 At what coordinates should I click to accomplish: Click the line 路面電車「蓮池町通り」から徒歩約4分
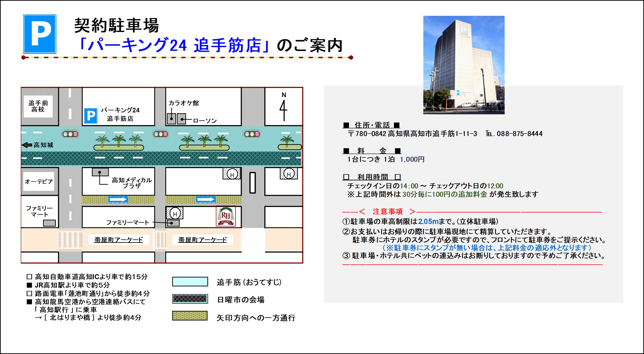(x=88, y=293)
